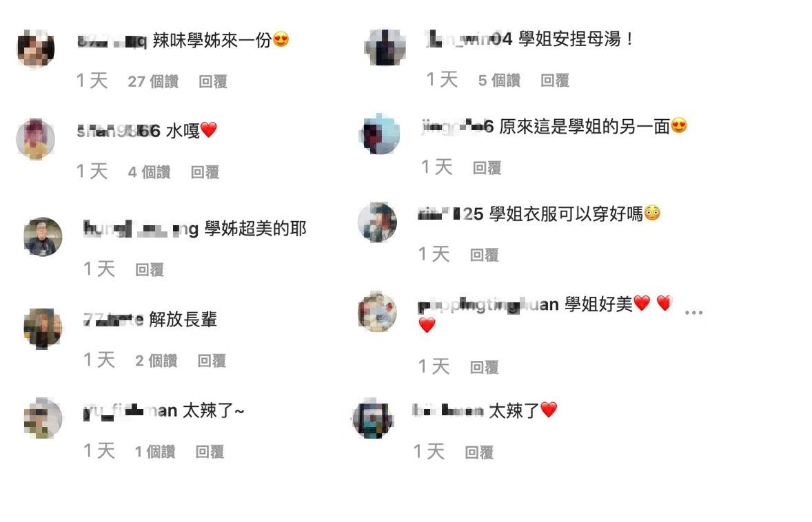Click 回覆 under 解放長輩 comment
The height and width of the screenshot is (522, 812).
[212, 361]
